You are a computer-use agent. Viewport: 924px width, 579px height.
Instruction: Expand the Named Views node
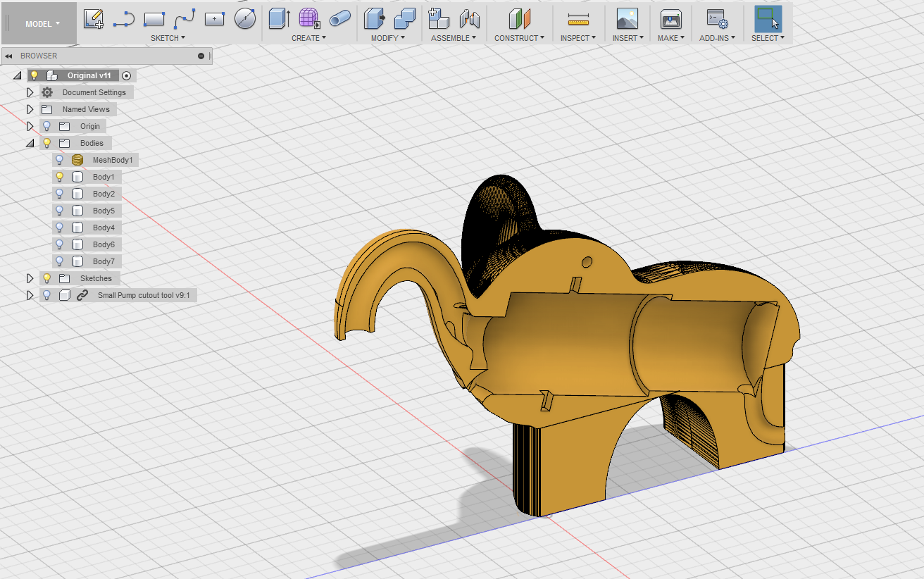[30, 109]
